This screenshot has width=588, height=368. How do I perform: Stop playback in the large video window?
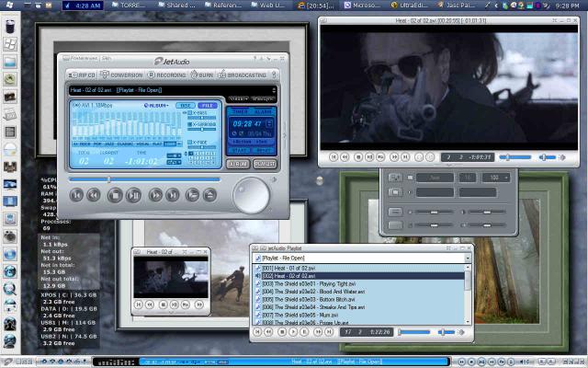[x=358, y=157]
